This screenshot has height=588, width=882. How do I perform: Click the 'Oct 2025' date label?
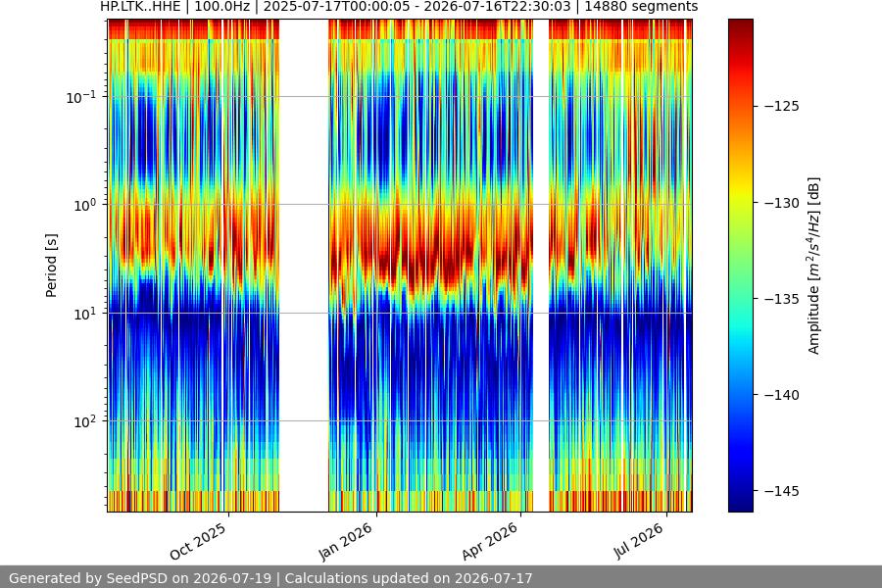click(x=198, y=541)
